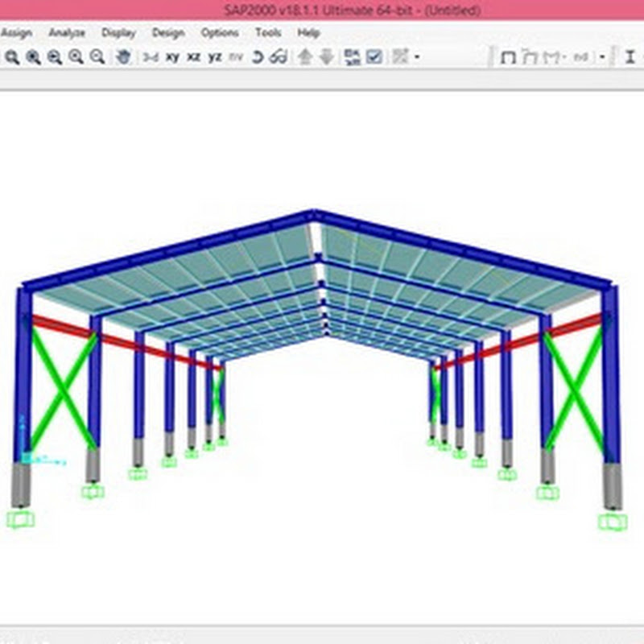
Task: Click the roof ridge apex of the model
Action: [x=314, y=214]
